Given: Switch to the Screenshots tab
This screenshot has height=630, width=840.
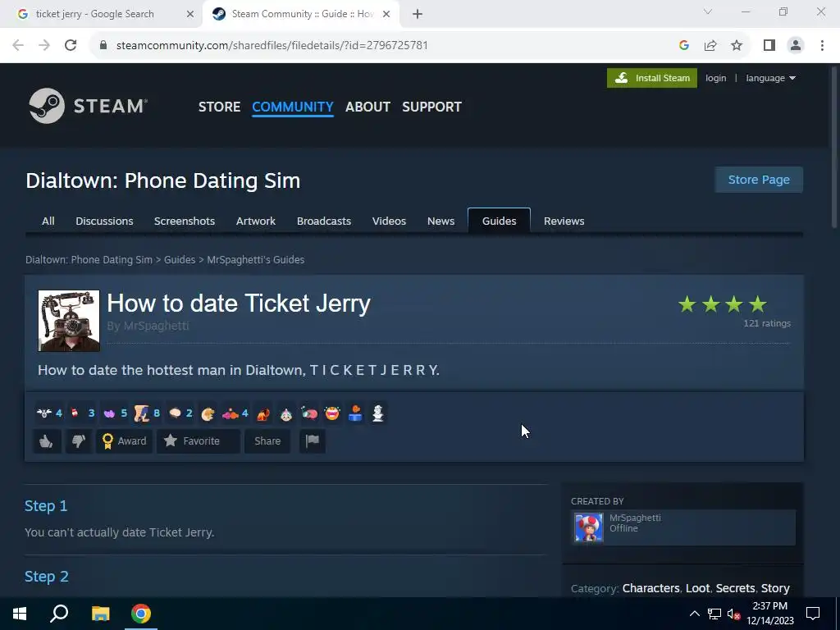Looking at the screenshot, I should (x=185, y=221).
